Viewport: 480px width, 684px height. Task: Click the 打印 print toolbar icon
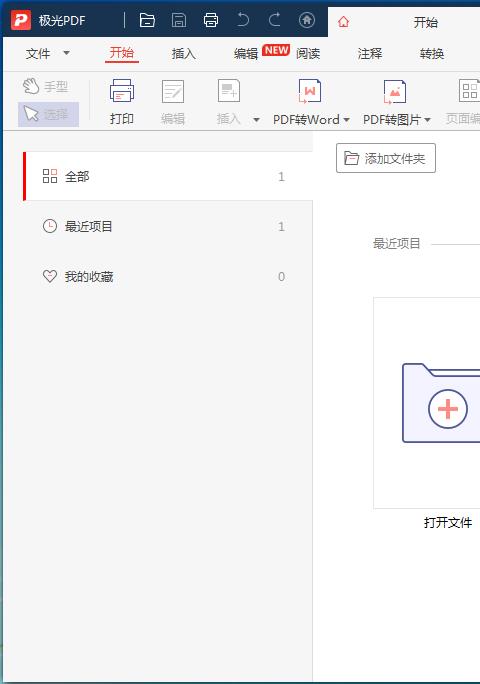pyautogui.click(x=122, y=91)
